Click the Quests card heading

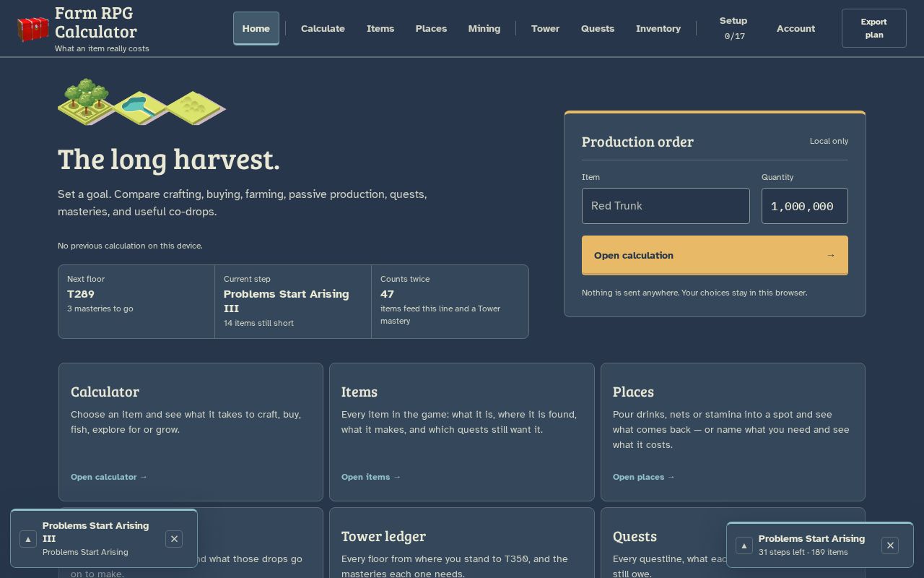coord(635,536)
